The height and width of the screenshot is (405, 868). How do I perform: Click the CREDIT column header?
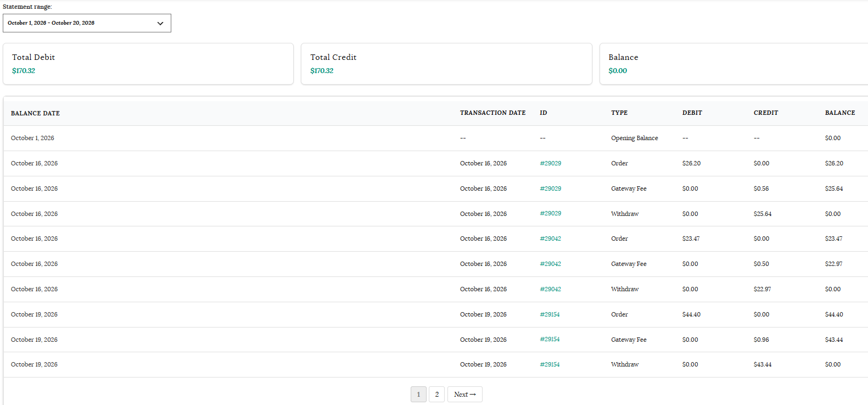tap(766, 113)
